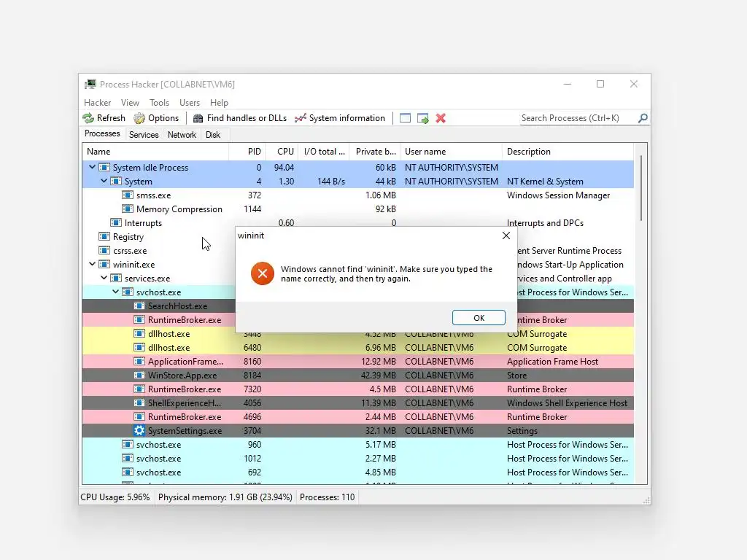Switch to the Network tab

[182, 135]
